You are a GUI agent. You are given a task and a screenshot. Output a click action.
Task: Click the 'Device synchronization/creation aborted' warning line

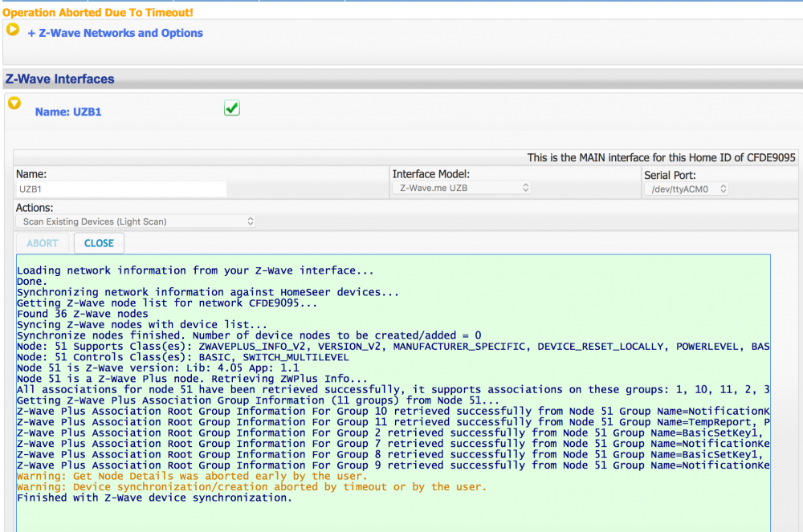251,487
